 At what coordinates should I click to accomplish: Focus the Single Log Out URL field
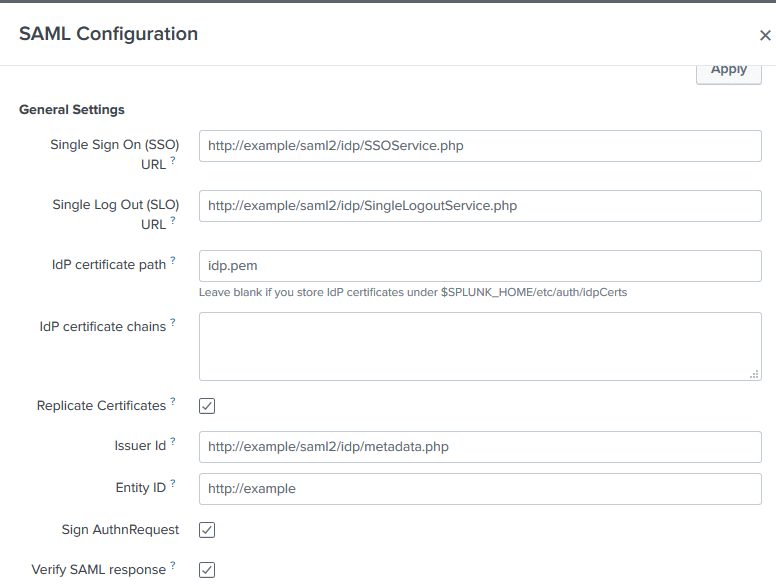click(x=480, y=206)
